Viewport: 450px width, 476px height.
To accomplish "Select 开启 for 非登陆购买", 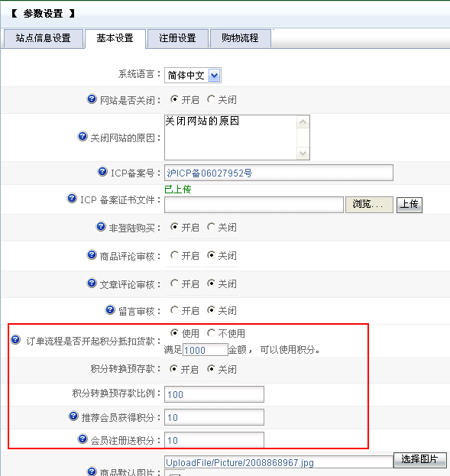I will pyautogui.click(x=174, y=227).
